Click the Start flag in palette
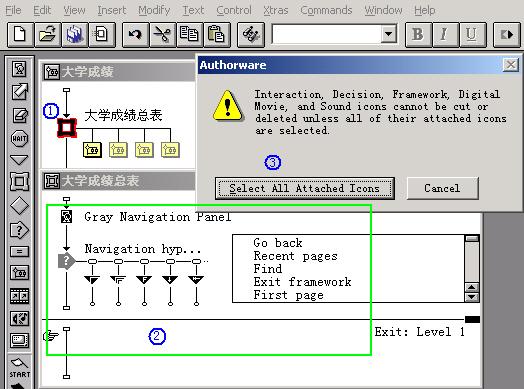The height and width of the screenshot is (389, 524). 19,368
